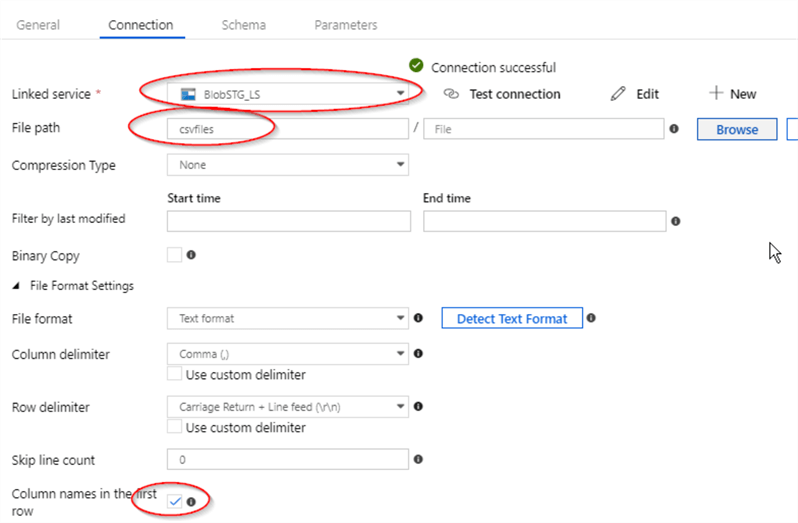Viewport: 798px width, 523px height.
Task: Click the plus icon beside New
Action: (x=715, y=93)
